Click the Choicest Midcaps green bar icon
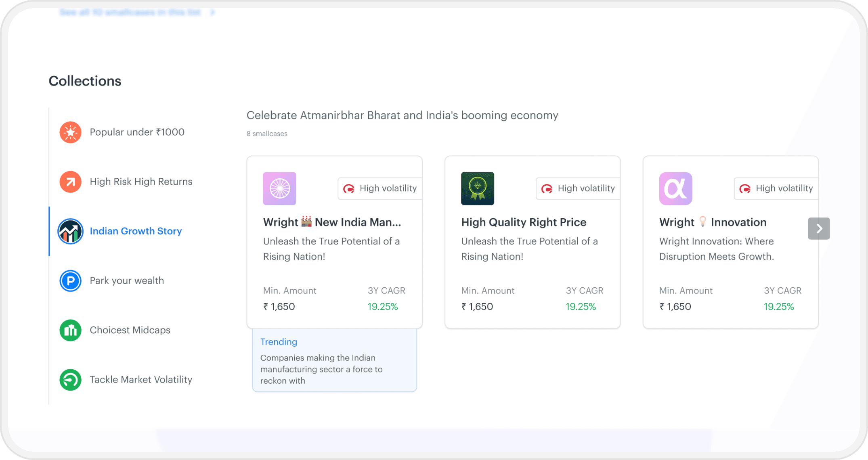Screen dimensions: 868x460 pos(70,330)
